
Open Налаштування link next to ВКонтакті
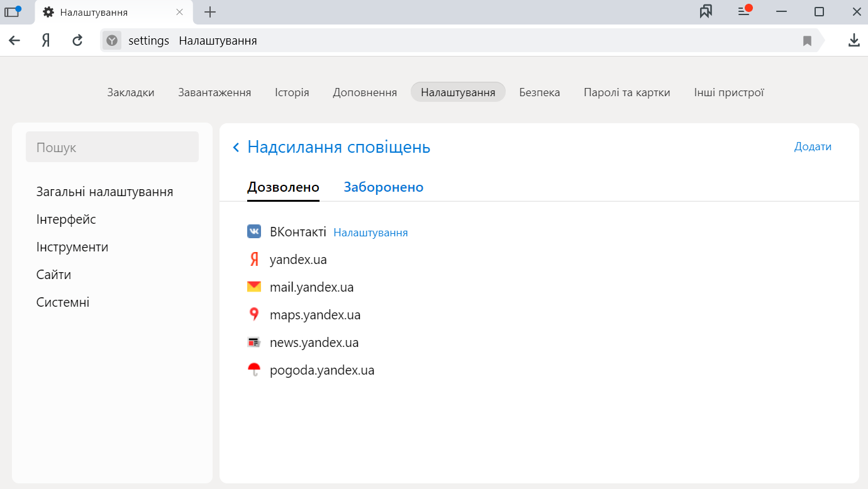point(370,233)
